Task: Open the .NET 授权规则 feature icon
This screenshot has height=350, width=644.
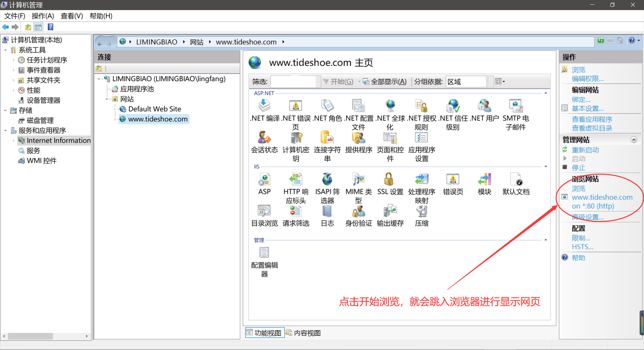Action: tap(421, 106)
